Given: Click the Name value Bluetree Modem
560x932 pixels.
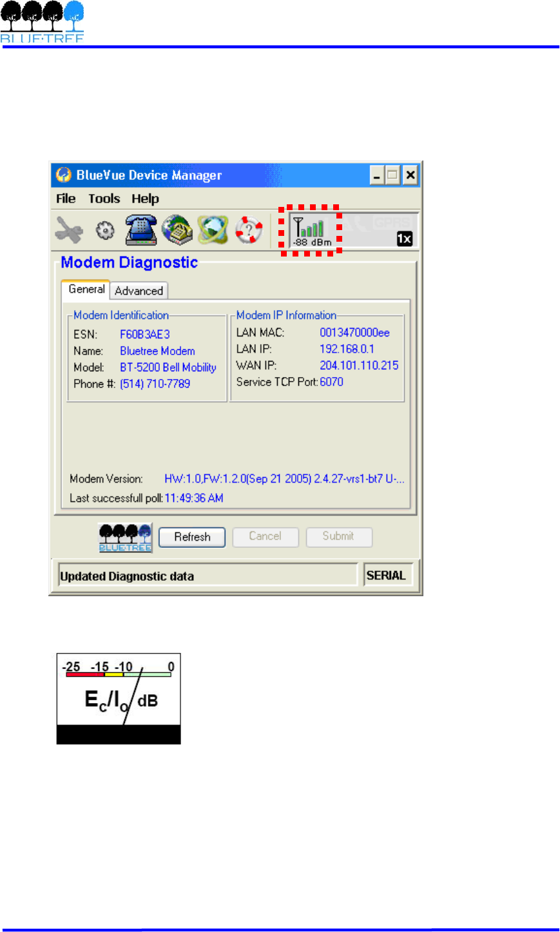Looking at the screenshot, I should coord(157,351).
